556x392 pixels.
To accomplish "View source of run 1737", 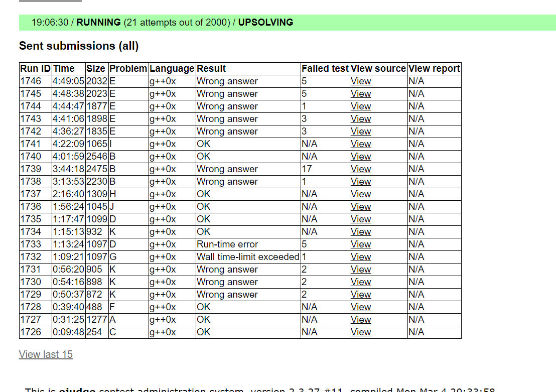I will [361, 194].
